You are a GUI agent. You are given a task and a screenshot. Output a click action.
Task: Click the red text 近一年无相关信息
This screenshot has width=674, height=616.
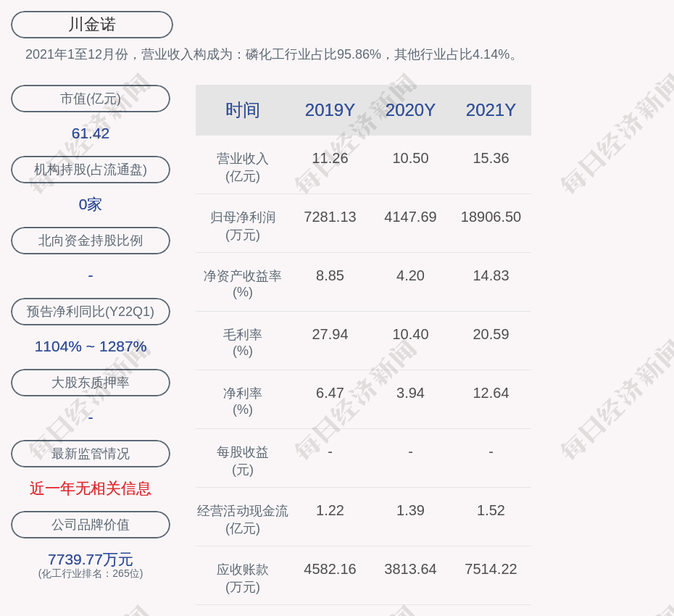pos(91,488)
